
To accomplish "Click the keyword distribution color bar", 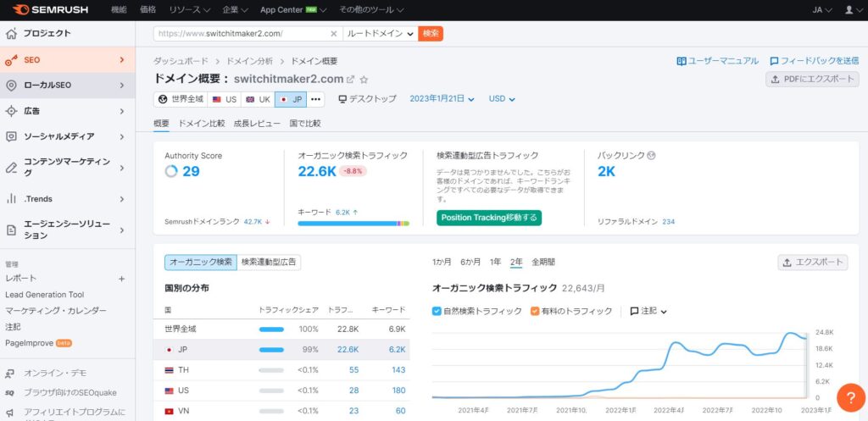I will click(x=353, y=224).
